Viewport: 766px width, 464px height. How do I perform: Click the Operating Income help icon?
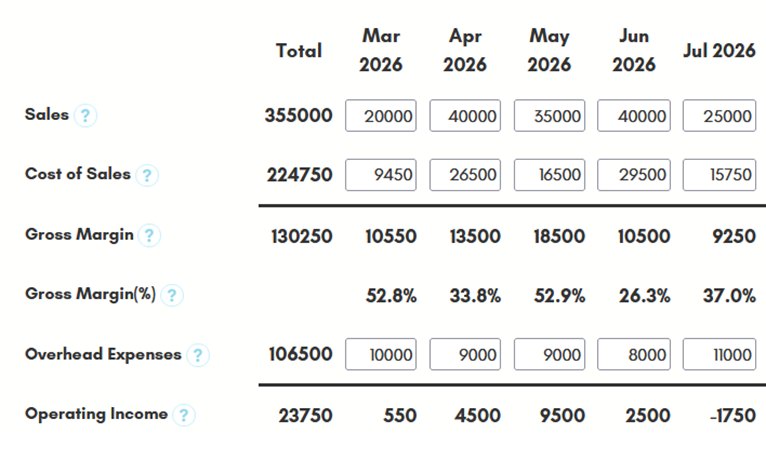[x=184, y=415]
